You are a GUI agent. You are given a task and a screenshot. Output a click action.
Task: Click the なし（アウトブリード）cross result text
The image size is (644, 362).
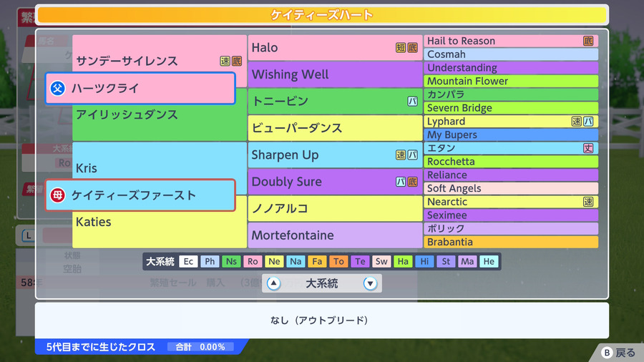319,320
